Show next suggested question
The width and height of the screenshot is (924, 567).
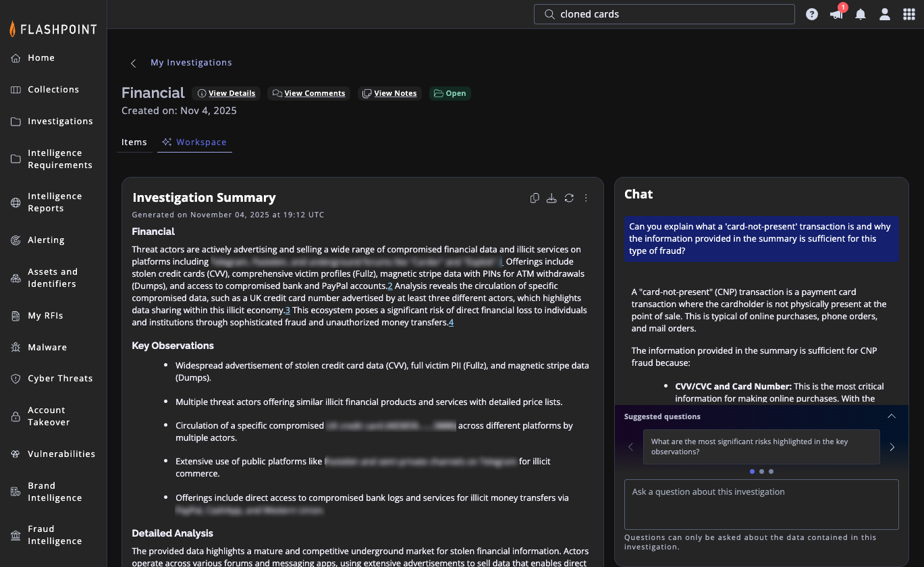pyautogui.click(x=892, y=447)
